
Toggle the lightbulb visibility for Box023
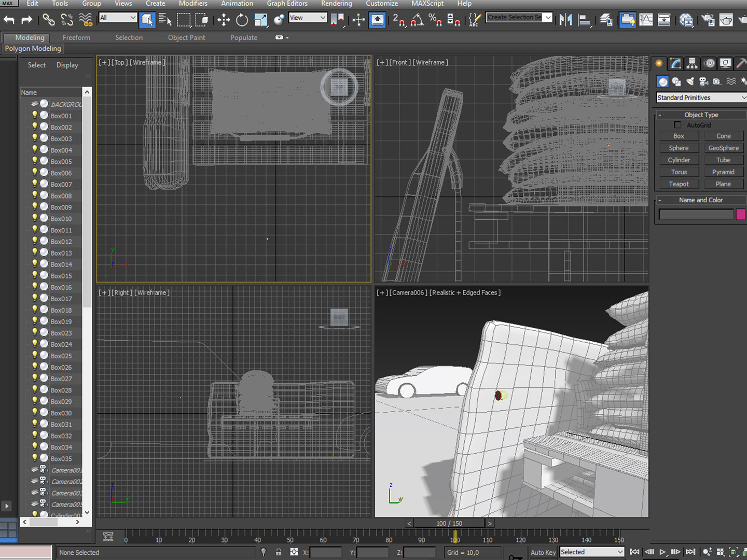[35, 332]
